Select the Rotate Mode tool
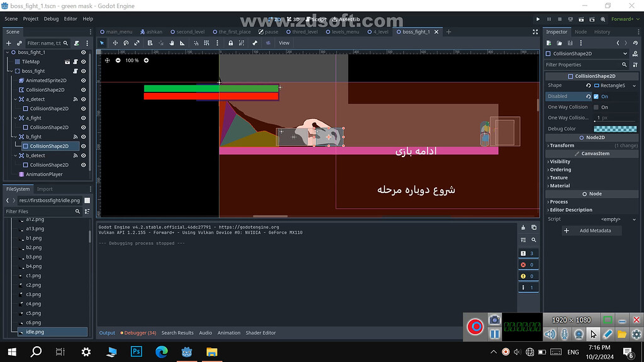The width and height of the screenshot is (644, 362). pyautogui.click(x=126, y=43)
